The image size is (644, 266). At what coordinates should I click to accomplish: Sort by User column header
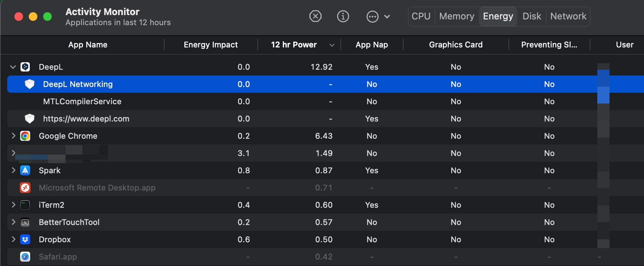pos(625,45)
